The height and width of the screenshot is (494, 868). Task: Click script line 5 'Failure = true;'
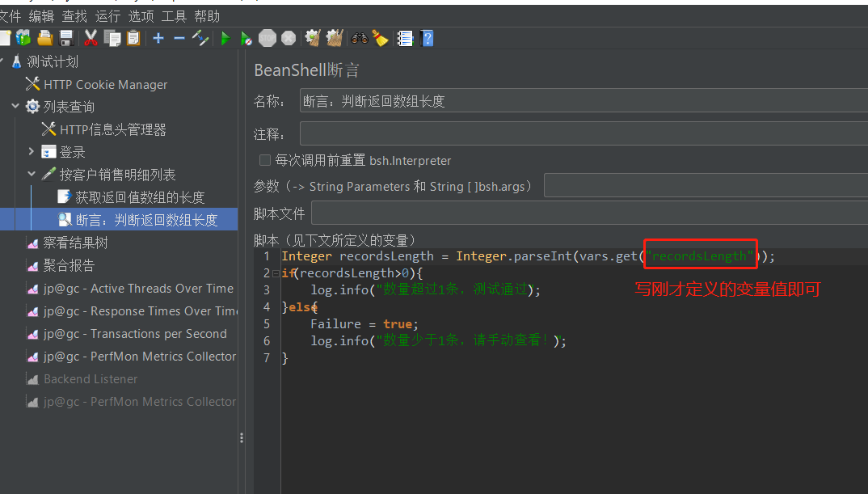click(364, 324)
